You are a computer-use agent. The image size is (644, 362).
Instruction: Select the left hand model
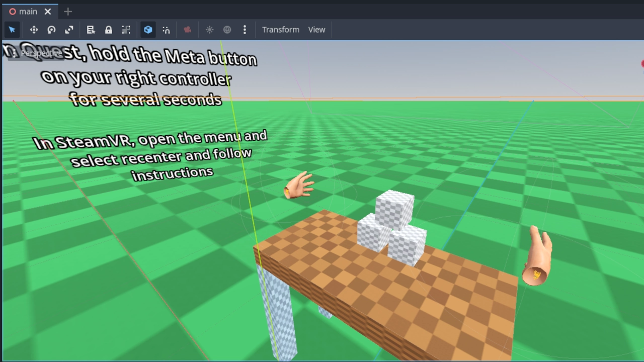tap(299, 187)
